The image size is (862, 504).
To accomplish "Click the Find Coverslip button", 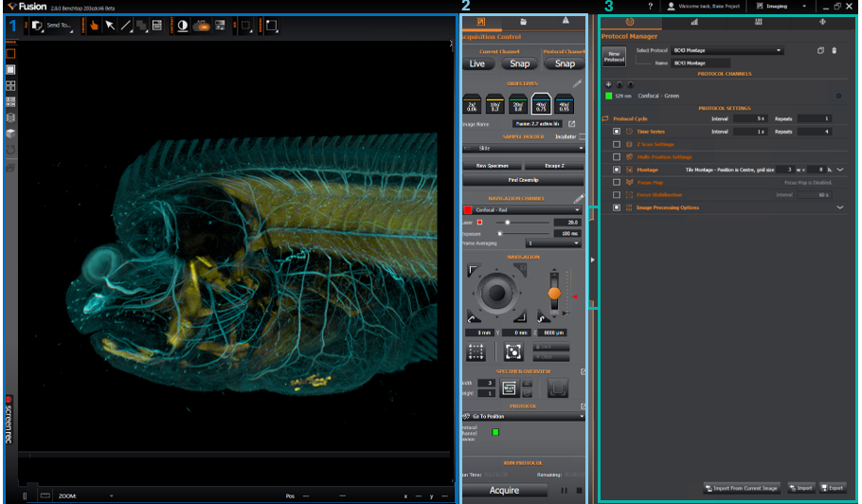I will point(523,180).
